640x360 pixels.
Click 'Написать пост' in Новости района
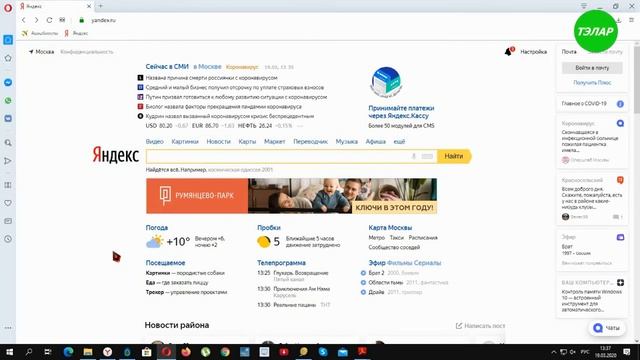click(x=480, y=326)
